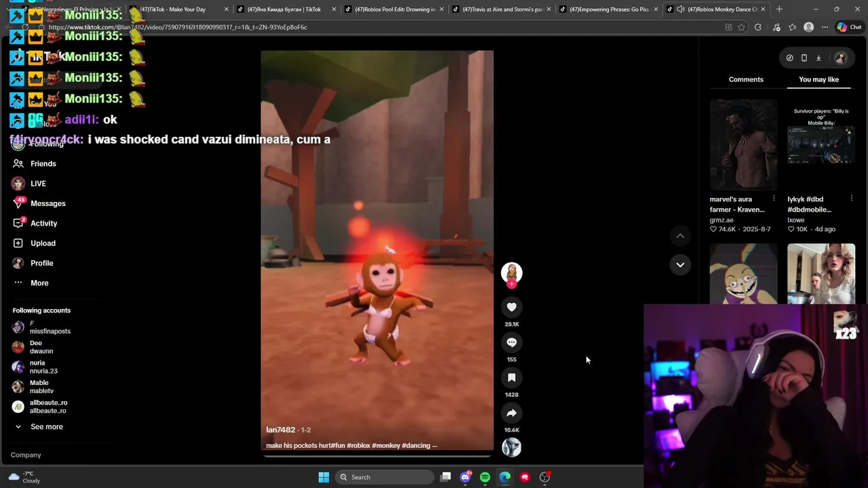Image resolution: width=868 pixels, height=488 pixels.
Task: Open the weather widget showing Cloudy
Action: (x=24, y=477)
